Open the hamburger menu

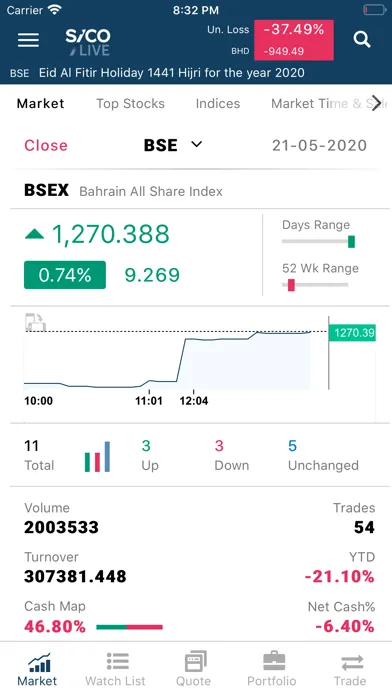pos(28,40)
